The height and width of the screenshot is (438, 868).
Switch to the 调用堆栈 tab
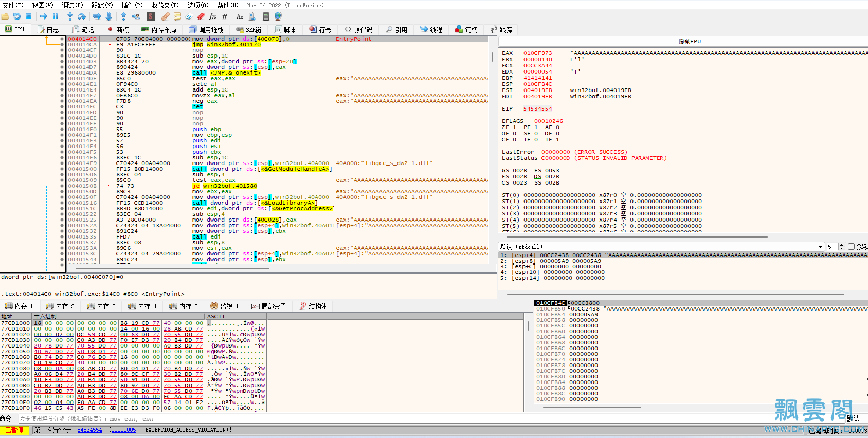point(206,30)
